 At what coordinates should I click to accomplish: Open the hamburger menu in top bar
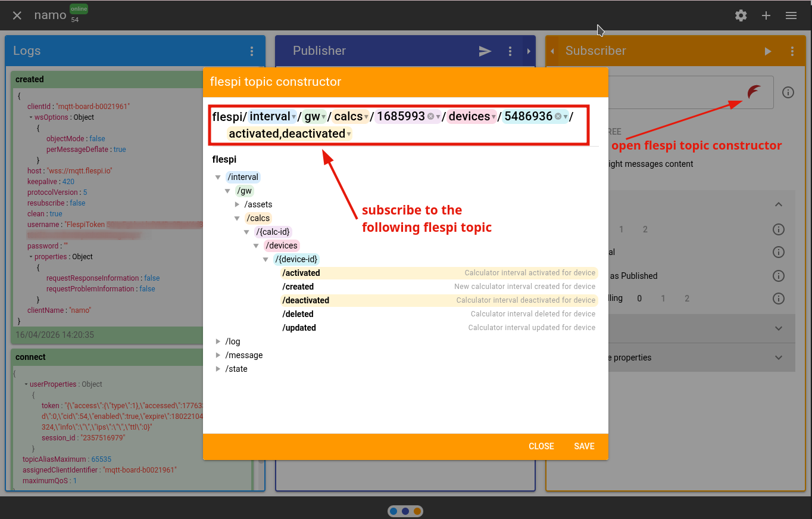click(791, 15)
